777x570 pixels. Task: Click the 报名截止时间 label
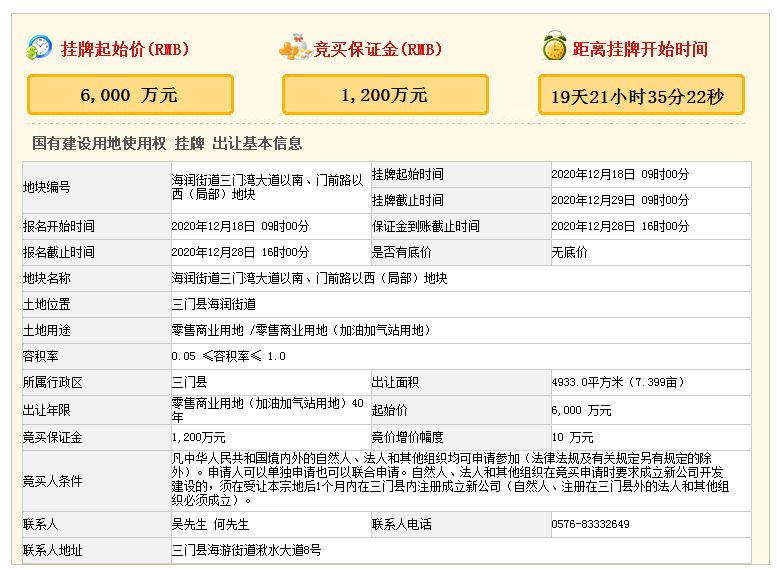pyautogui.click(x=58, y=252)
